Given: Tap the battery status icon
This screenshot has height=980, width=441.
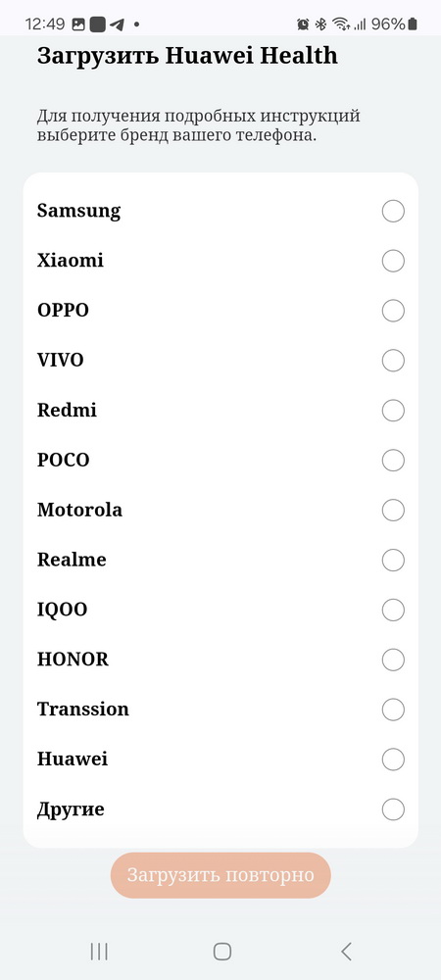Looking at the screenshot, I should [x=413, y=24].
